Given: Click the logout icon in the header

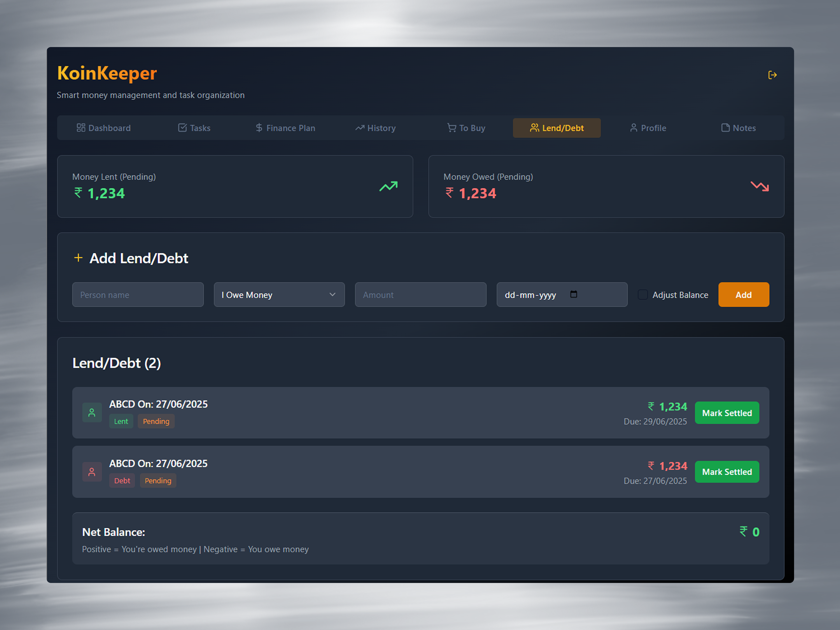Looking at the screenshot, I should (772, 75).
